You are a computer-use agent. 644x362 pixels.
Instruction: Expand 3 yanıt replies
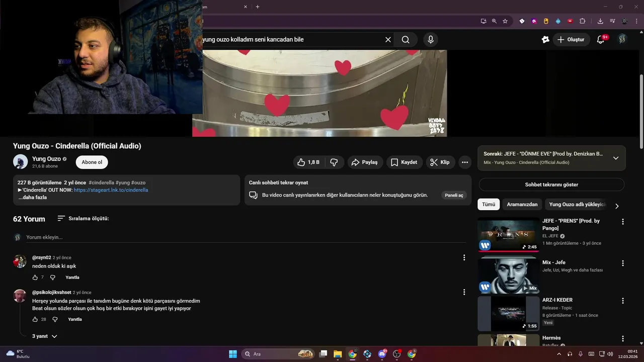click(x=45, y=336)
